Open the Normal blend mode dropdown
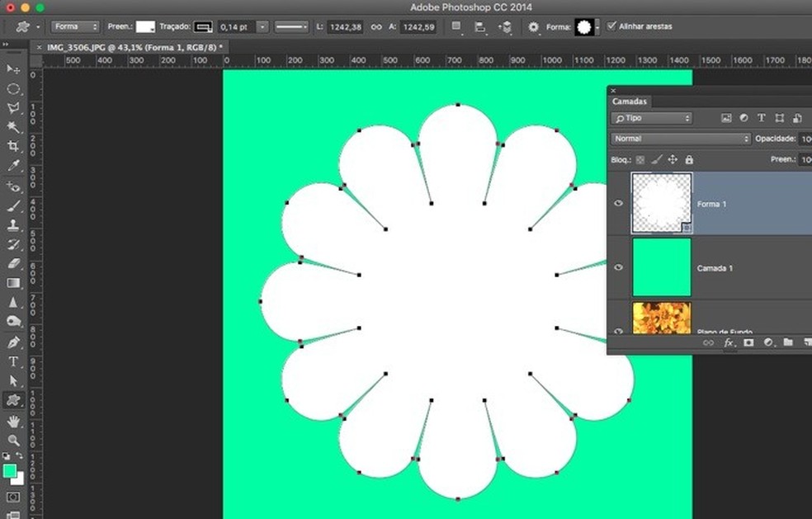 (x=681, y=139)
